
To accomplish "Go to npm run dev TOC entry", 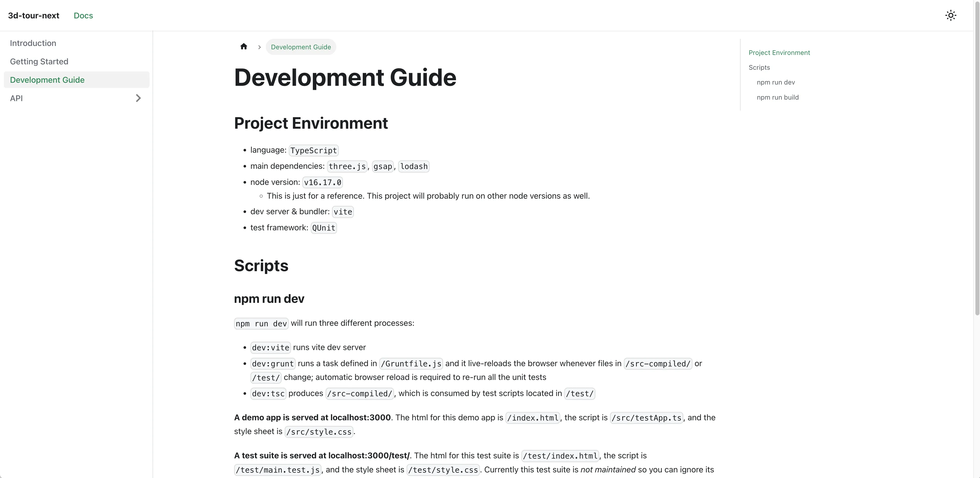I will pos(776,82).
